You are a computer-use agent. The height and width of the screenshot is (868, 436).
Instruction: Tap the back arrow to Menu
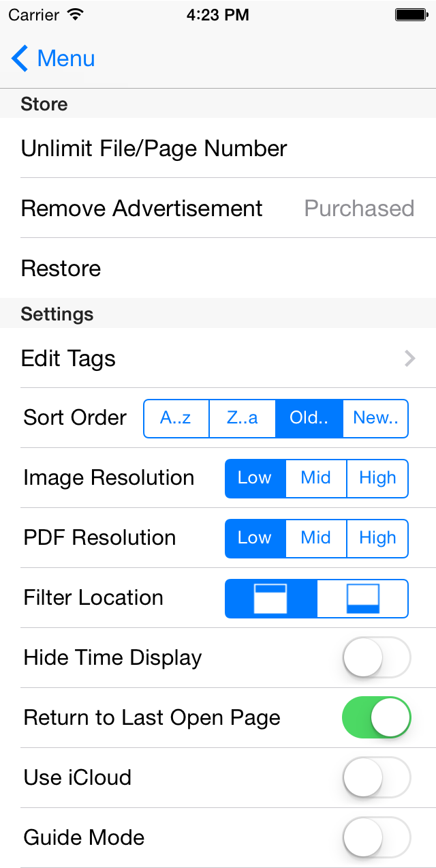pos(20,59)
